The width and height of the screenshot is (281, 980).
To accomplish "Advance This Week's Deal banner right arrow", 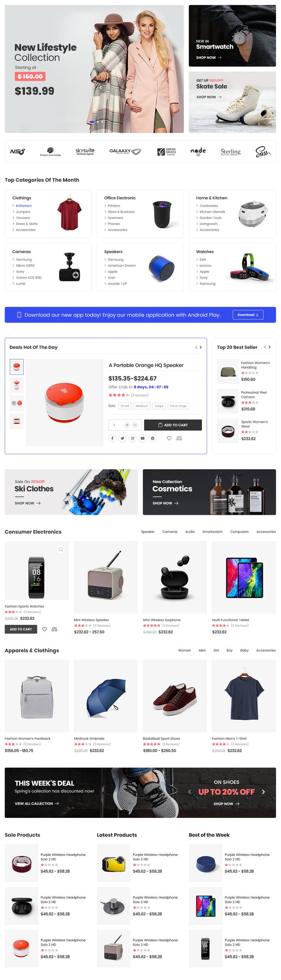I will pos(263,792).
